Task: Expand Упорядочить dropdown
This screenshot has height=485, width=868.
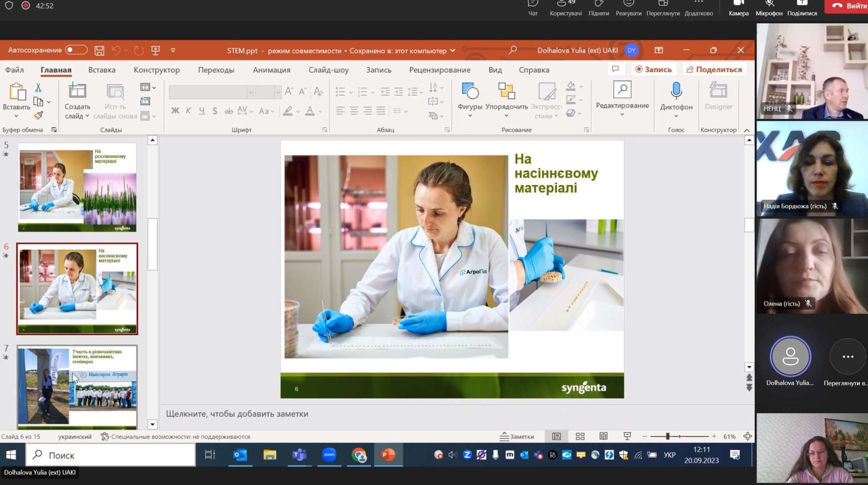Action: pyautogui.click(x=507, y=115)
